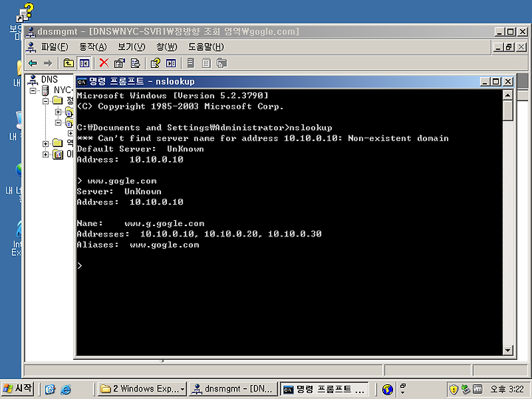532x399 pixels.
Task: Select the NYC server node in the tree
Action: tap(63, 90)
